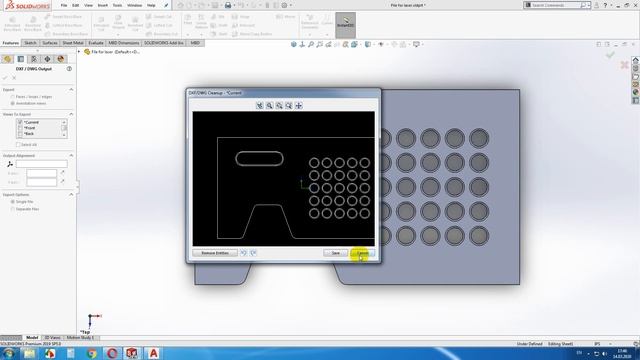Click the Remove Entities button
This screenshot has height=360, width=640.
pos(215,253)
